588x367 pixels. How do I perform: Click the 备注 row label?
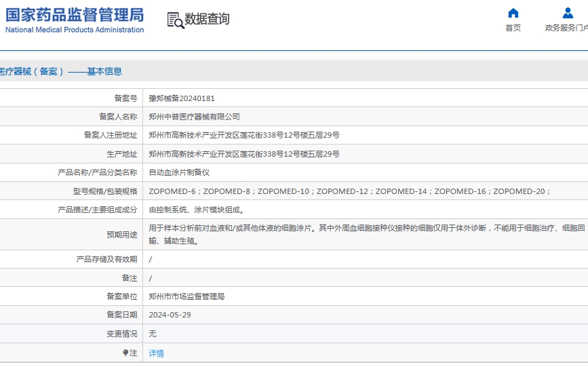pos(130,278)
